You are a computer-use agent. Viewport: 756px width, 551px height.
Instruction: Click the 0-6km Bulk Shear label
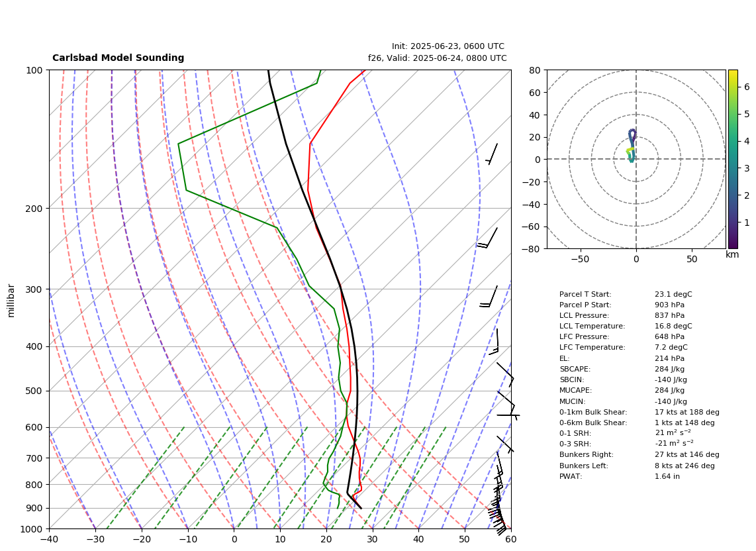[x=593, y=423]
